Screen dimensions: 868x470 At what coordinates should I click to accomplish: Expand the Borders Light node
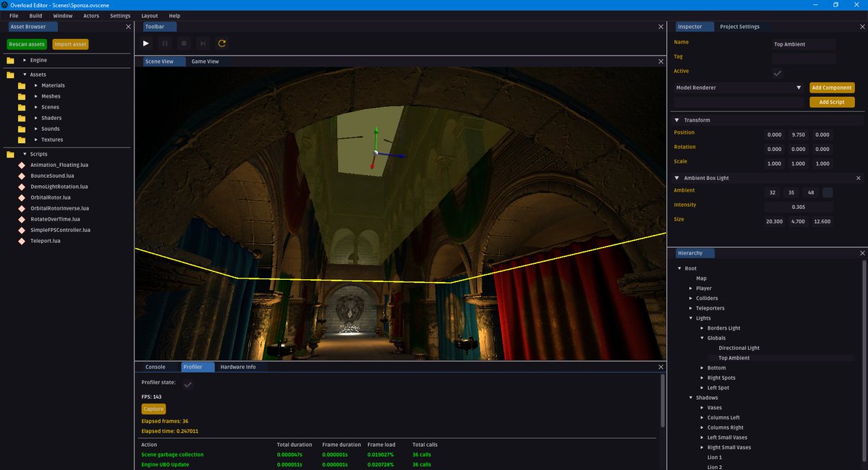point(702,328)
